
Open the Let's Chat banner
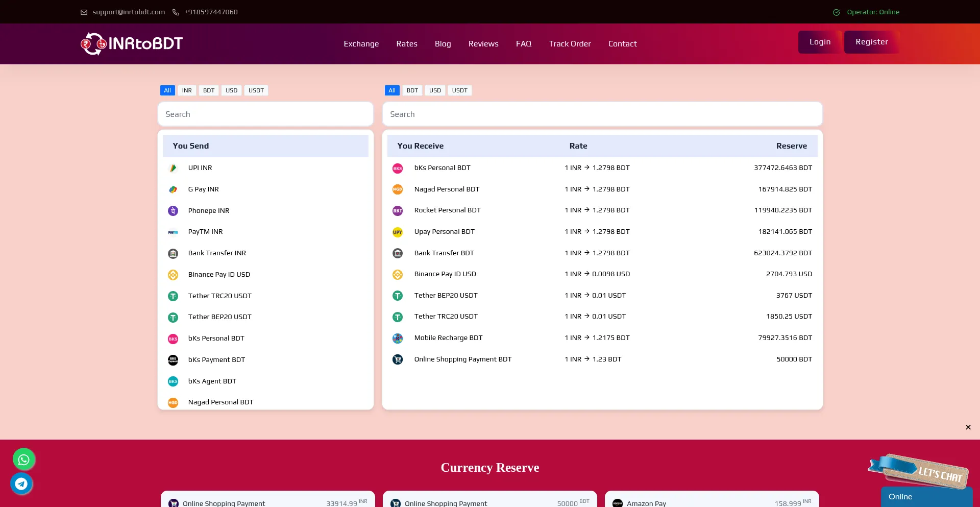point(919,470)
